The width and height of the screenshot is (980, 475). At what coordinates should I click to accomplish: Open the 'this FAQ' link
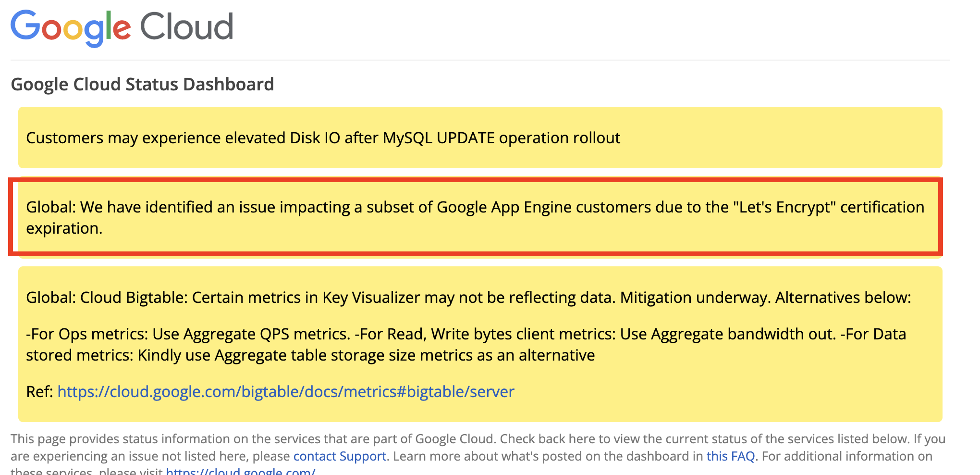[x=731, y=456]
